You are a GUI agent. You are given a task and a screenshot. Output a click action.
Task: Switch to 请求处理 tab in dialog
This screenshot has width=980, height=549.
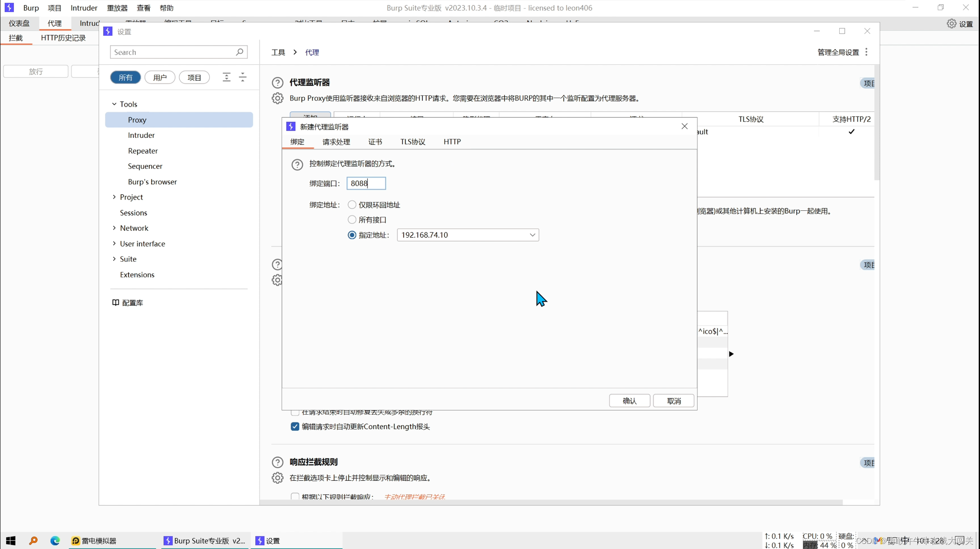(336, 141)
